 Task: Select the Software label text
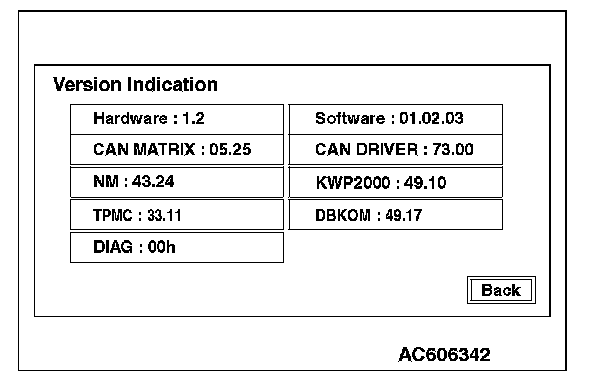tap(350, 118)
